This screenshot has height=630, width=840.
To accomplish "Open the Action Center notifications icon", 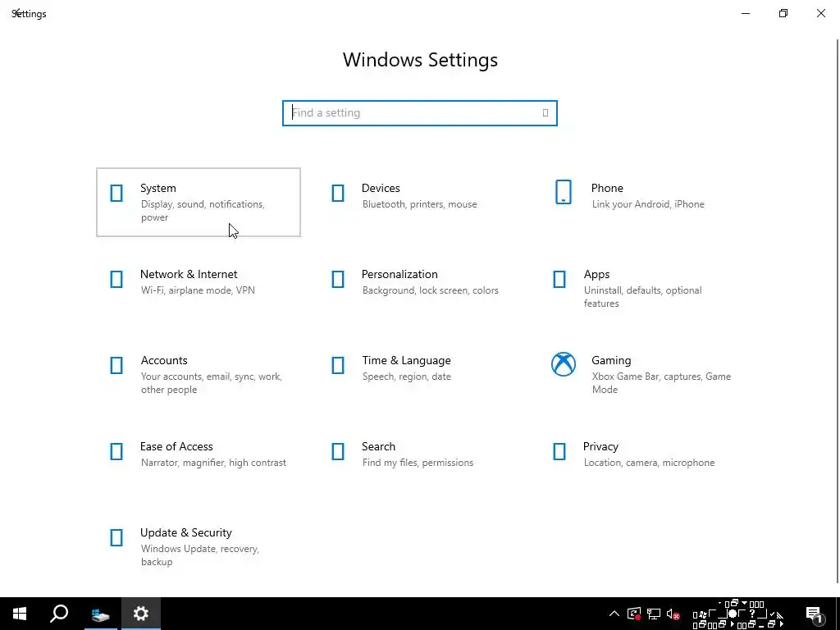I will (x=815, y=614).
